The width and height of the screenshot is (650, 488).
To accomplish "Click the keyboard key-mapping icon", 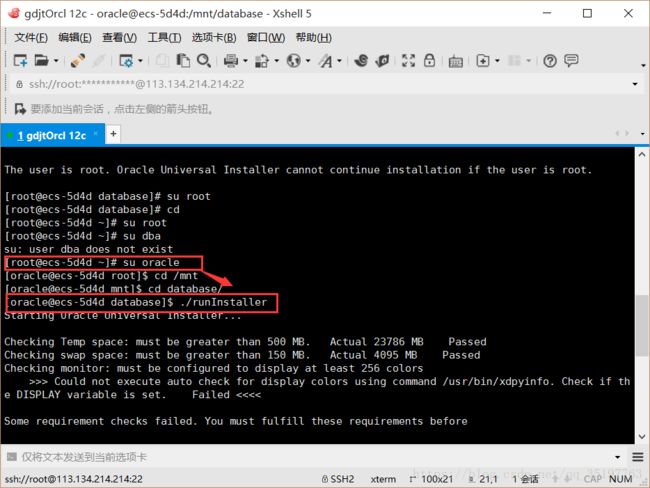I will click(x=456, y=61).
